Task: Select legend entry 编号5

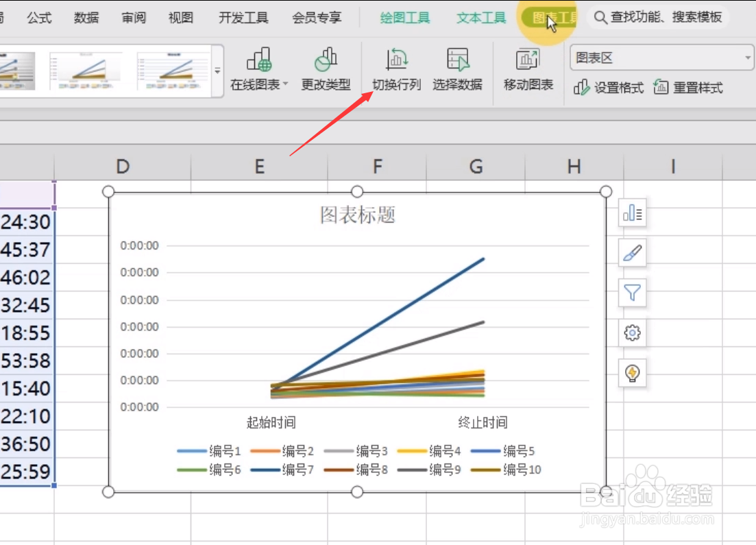Action: click(x=503, y=451)
